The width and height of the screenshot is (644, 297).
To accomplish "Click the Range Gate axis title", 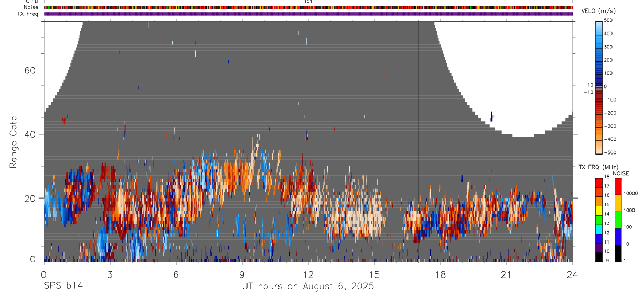I will pos(14,141).
